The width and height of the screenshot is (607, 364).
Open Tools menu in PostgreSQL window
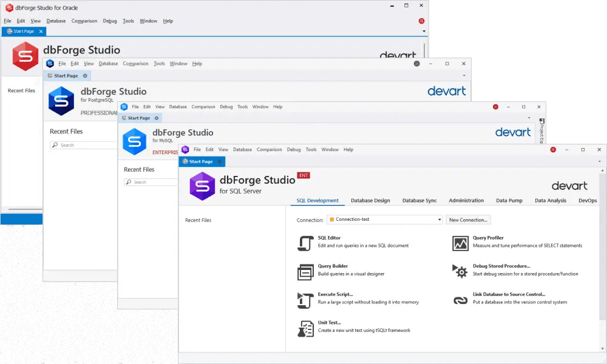coord(158,64)
